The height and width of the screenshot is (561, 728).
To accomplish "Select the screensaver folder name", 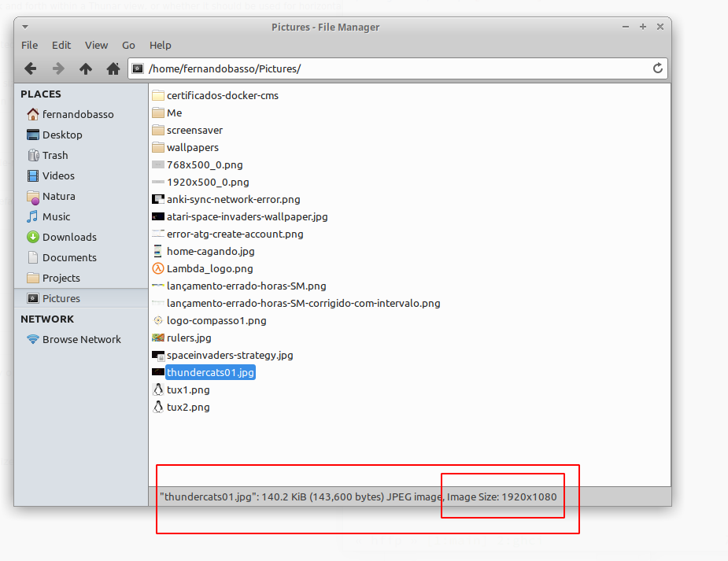I will 194,130.
